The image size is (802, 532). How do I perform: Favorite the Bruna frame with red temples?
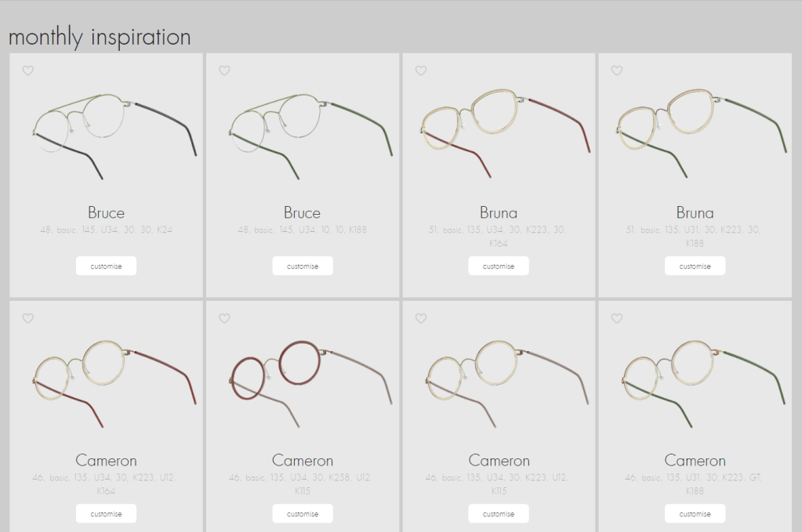tap(421, 71)
